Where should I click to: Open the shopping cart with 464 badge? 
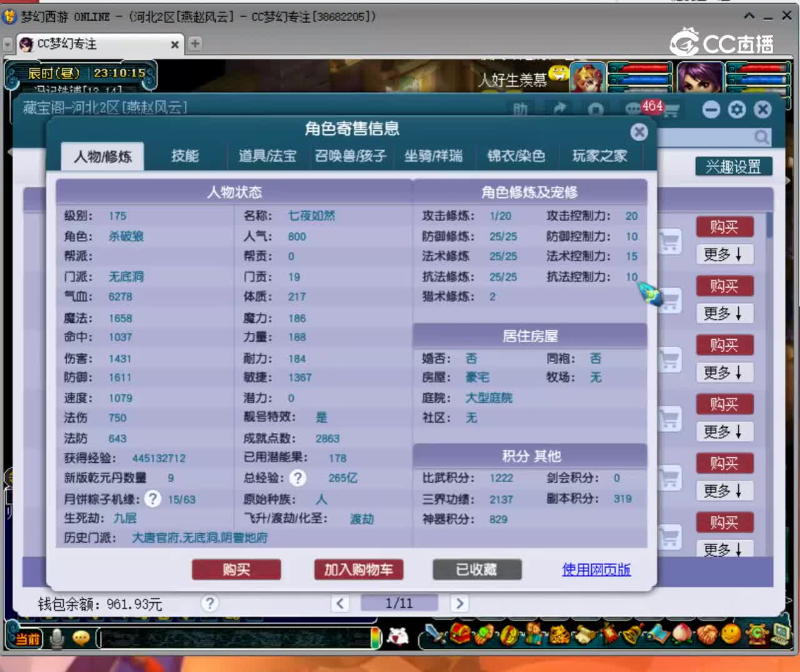click(671, 111)
